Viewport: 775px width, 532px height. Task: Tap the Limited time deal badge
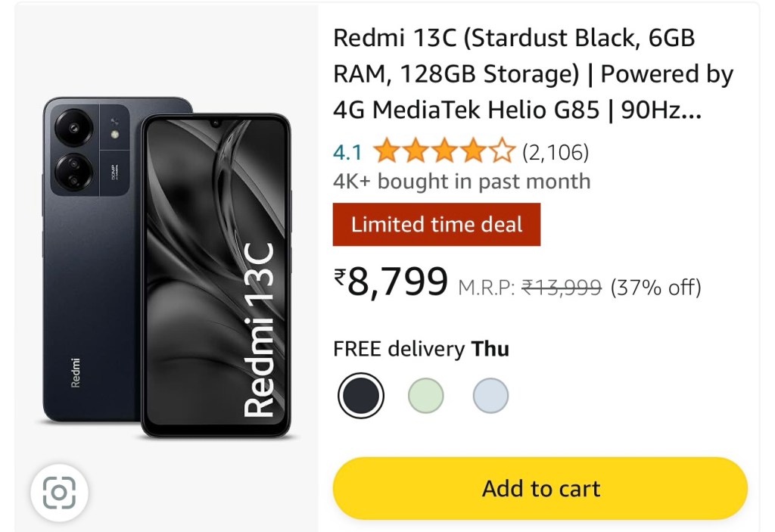pyautogui.click(x=437, y=224)
